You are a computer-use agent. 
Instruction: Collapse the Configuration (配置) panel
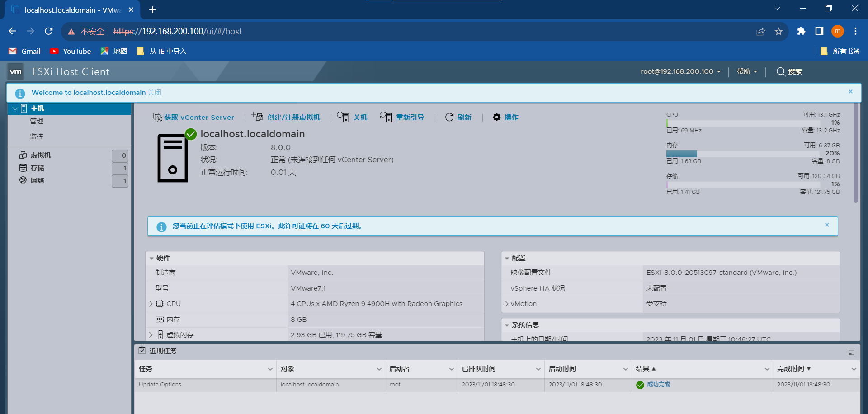point(507,258)
